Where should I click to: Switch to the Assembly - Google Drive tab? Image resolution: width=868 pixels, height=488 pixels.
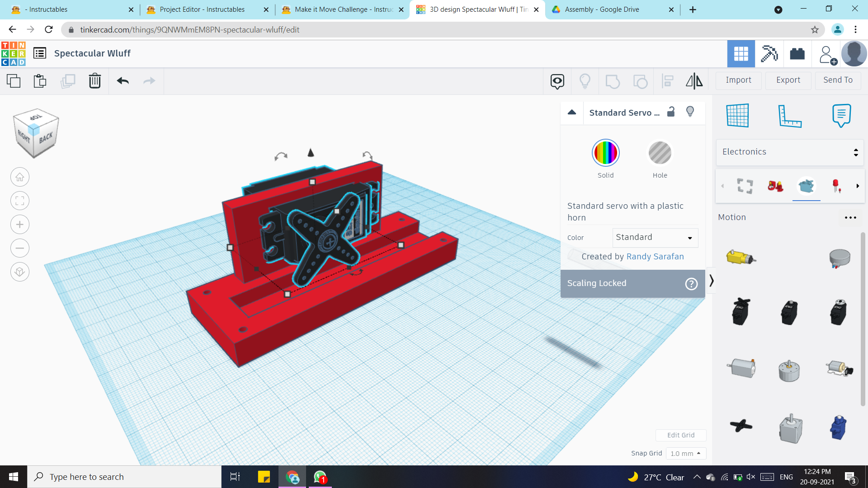point(602,9)
